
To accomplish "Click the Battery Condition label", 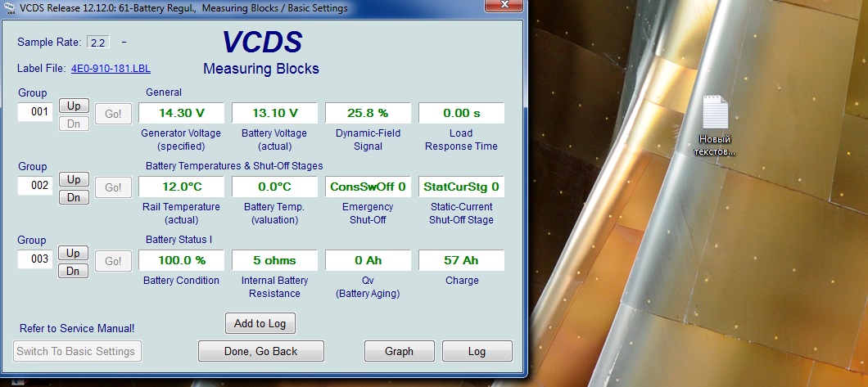I will pos(181,281).
